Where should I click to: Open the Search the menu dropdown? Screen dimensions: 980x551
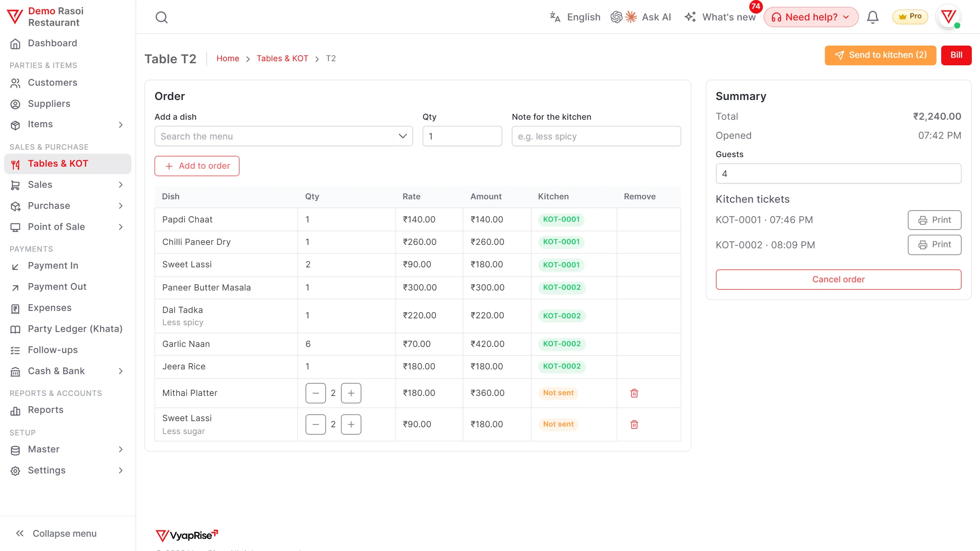click(x=283, y=136)
